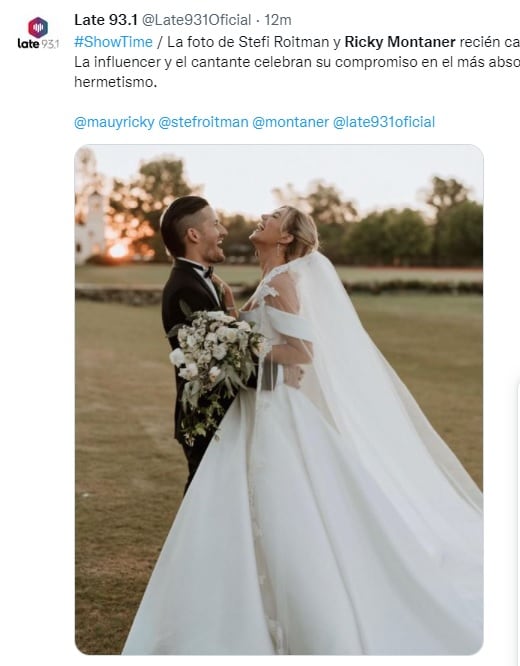Open the Late 93.1 display name profile
520x666 pixels.
(x=106, y=20)
